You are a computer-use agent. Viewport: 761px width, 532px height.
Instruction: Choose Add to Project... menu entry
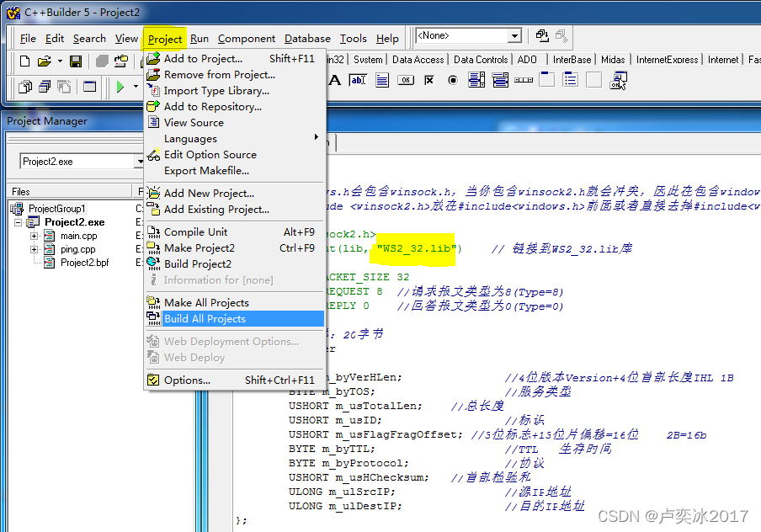pos(235,59)
